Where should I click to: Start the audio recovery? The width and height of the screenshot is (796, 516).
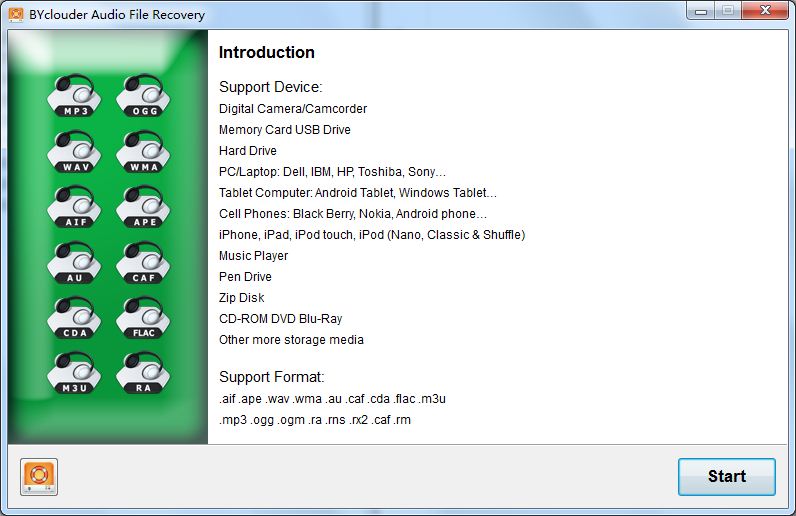click(726, 476)
